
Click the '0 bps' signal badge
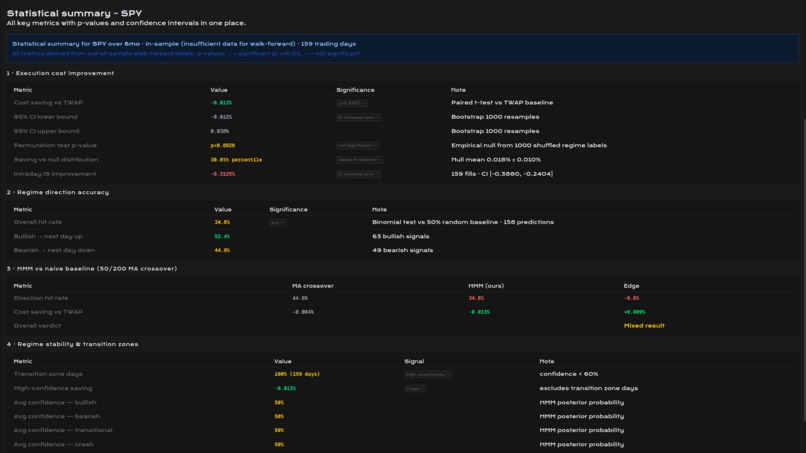(415, 389)
